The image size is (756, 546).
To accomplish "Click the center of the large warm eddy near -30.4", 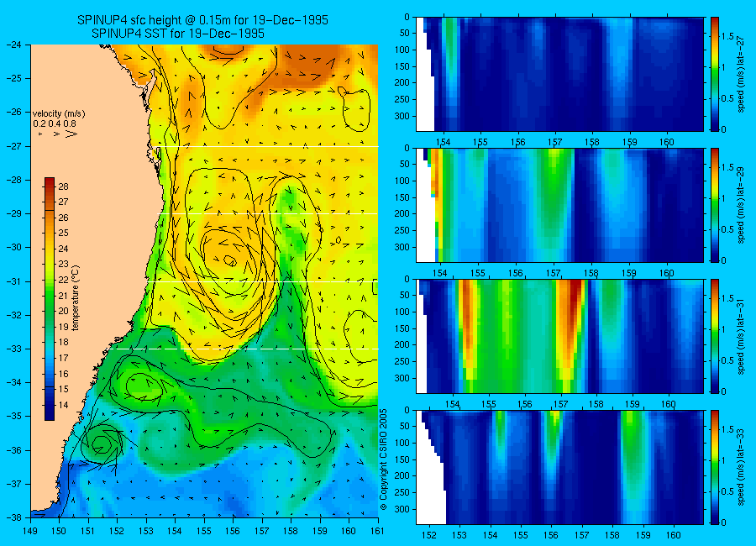I will click(230, 261).
